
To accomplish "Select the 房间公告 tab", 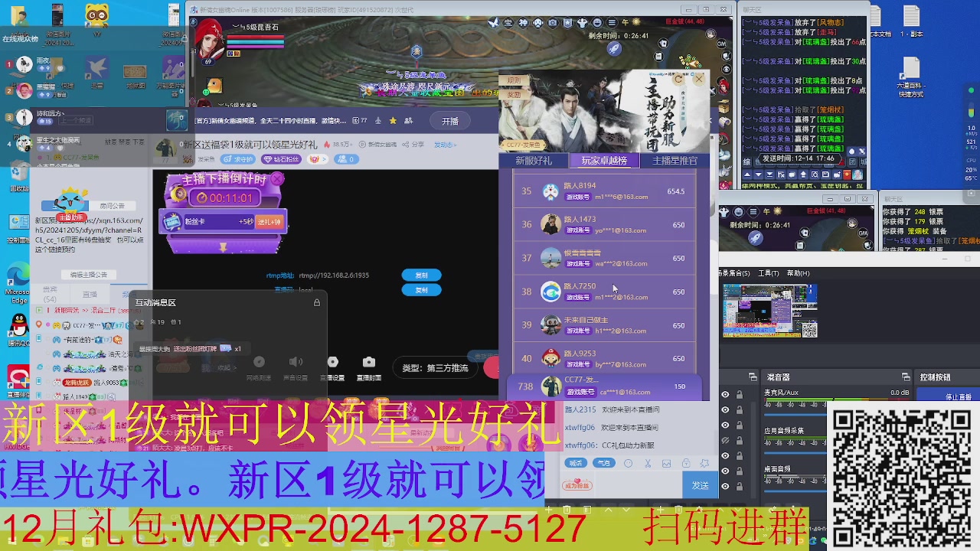I will click(x=112, y=206).
